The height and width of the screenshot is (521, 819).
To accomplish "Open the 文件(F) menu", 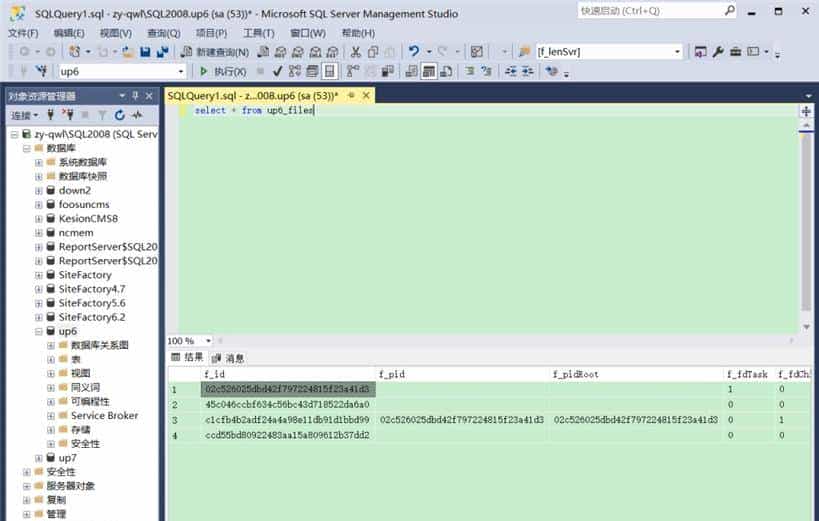I will [23, 33].
